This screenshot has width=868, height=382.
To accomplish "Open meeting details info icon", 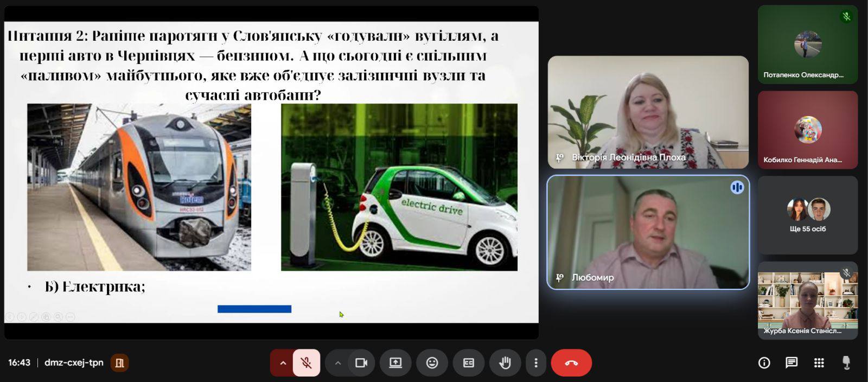I will [764, 363].
